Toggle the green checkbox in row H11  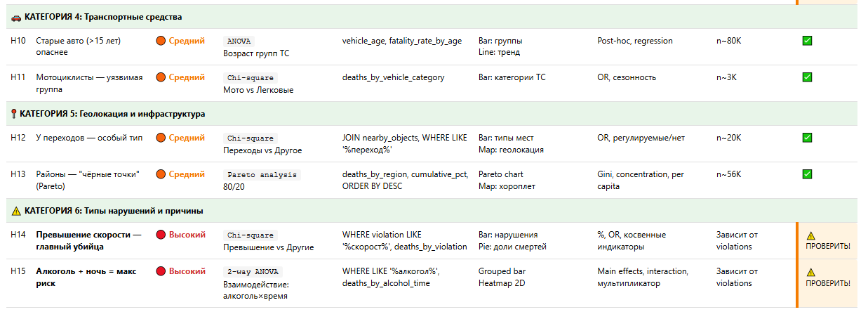tap(807, 77)
